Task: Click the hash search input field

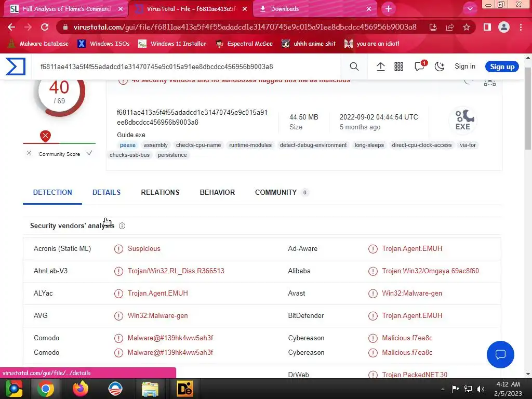Action: [x=187, y=66]
